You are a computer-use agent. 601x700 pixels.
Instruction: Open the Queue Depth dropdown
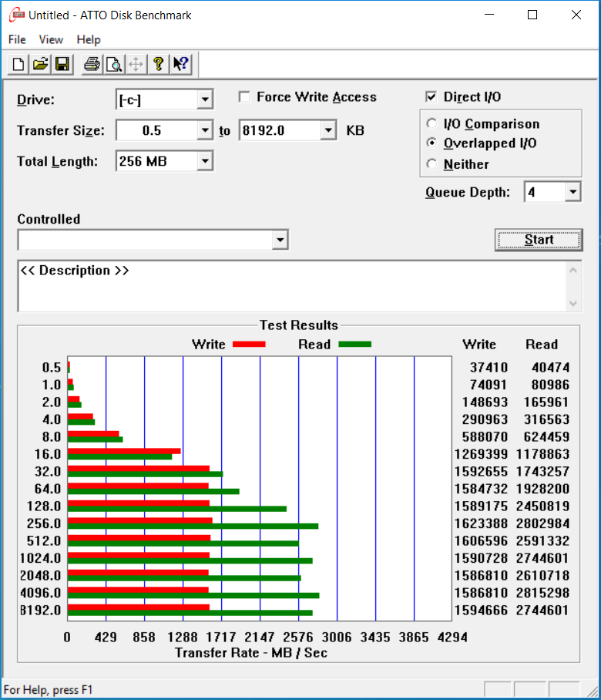573,193
